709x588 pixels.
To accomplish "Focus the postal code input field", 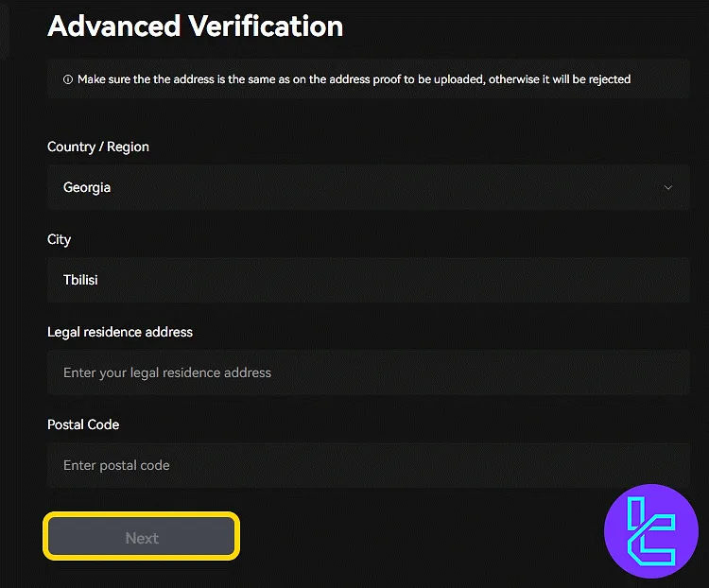I will [368, 465].
